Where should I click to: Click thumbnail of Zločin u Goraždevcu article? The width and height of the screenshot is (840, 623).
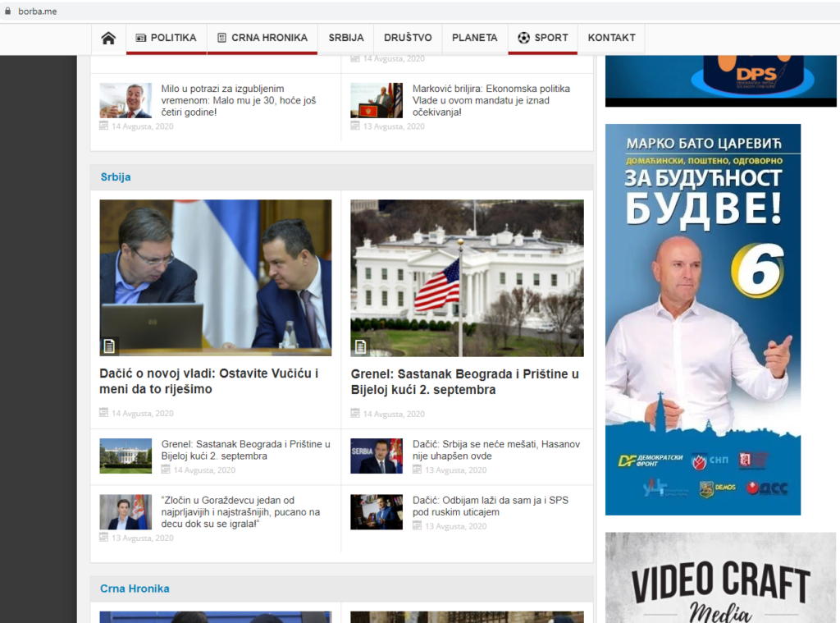click(126, 512)
